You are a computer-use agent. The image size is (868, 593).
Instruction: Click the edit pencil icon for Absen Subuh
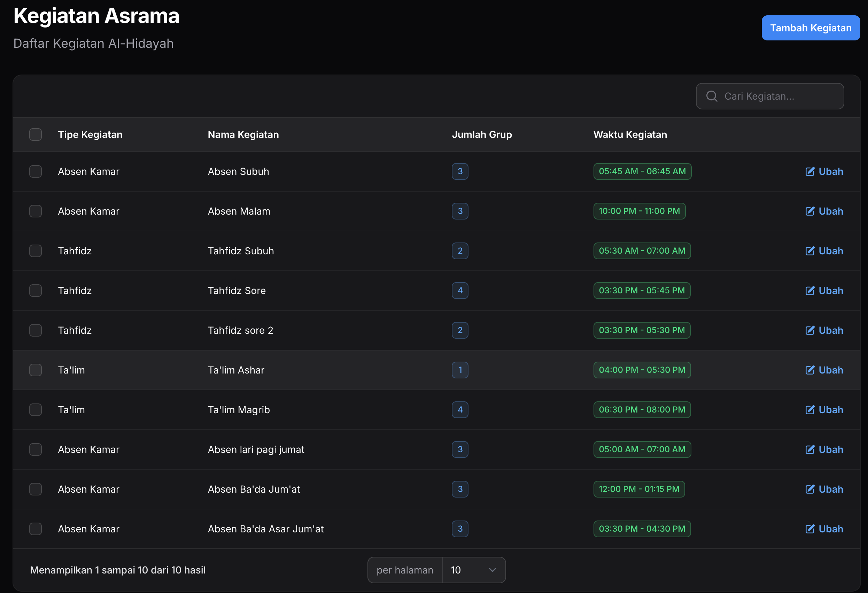pos(810,171)
